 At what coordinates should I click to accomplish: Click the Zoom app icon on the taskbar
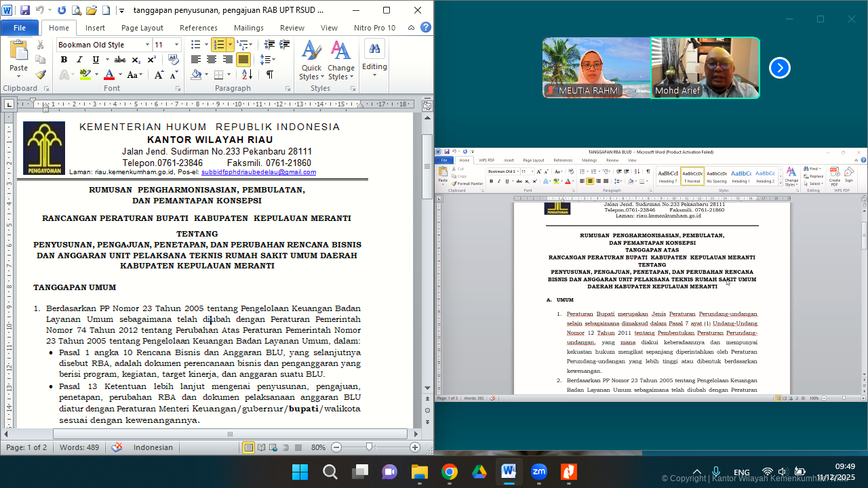[538, 472]
